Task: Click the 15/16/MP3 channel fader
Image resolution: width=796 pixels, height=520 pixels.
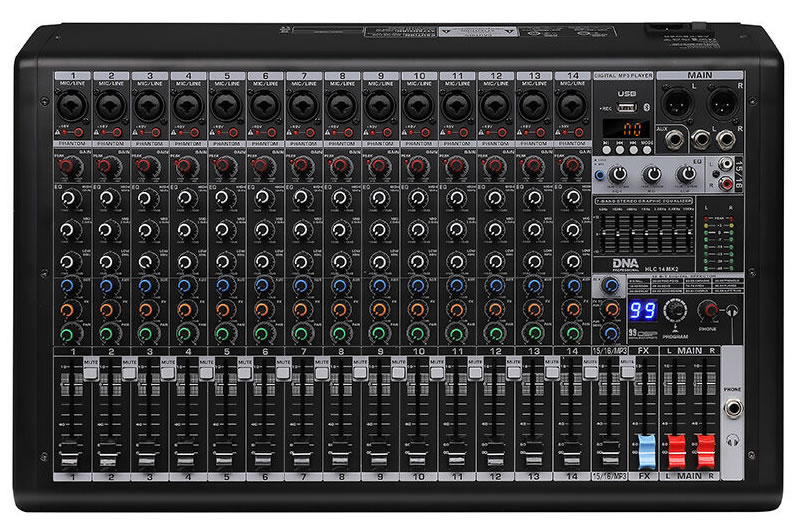Action: (609, 453)
